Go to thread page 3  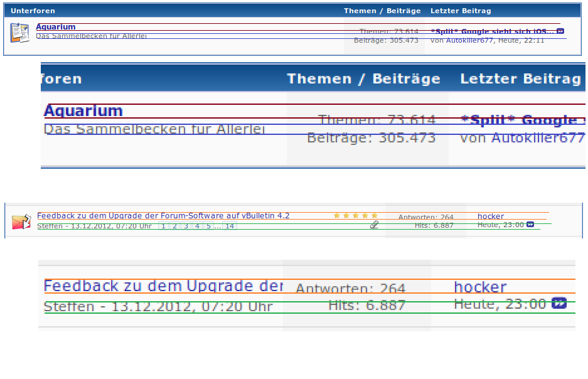(x=186, y=226)
